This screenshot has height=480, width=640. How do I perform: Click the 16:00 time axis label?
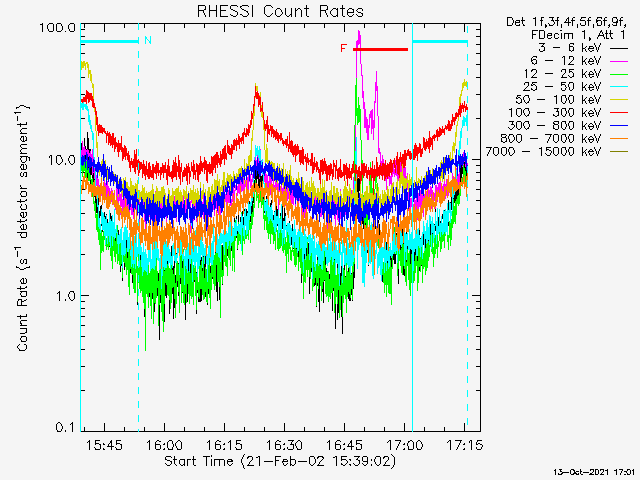[164, 445]
